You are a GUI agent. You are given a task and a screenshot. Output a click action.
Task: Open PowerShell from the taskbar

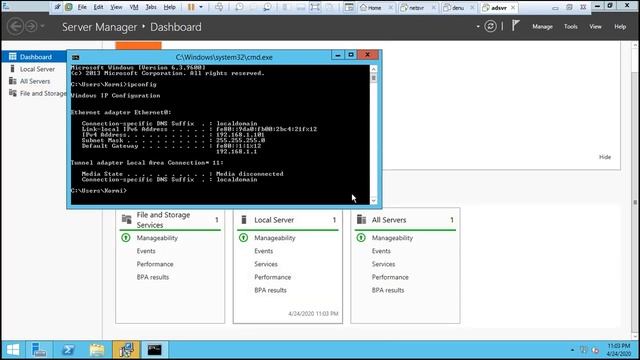68,349
